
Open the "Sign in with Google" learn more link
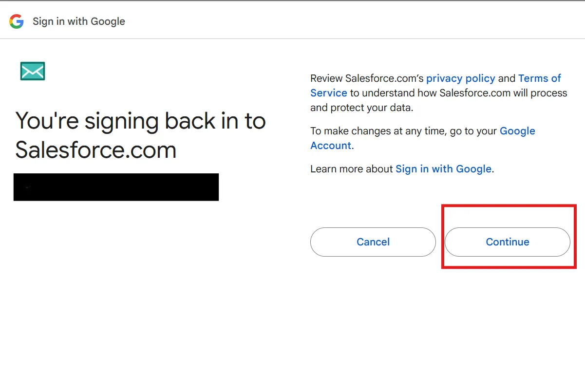pos(443,169)
